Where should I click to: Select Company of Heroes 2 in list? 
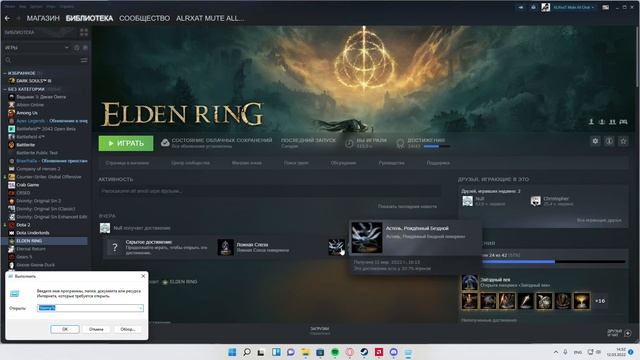(x=38, y=169)
